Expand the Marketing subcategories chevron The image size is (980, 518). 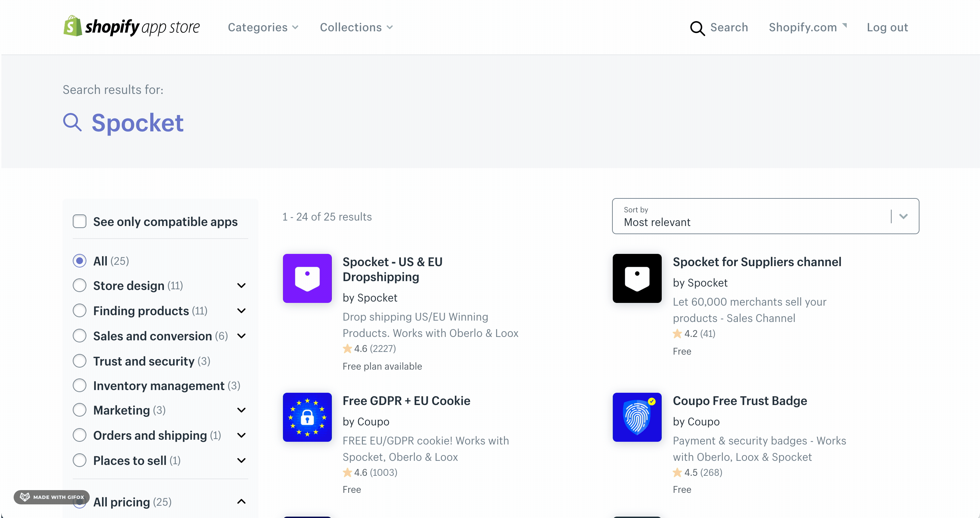click(x=241, y=410)
